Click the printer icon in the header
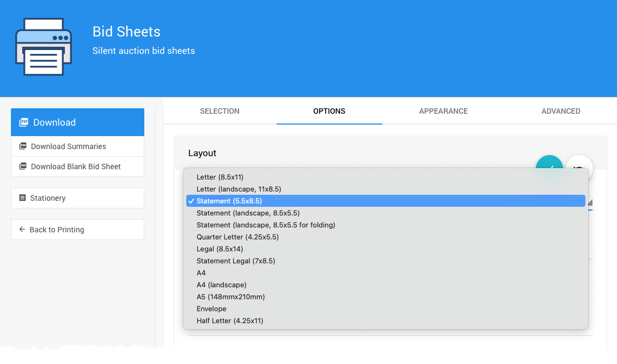This screenshot has width=617, height=364. tap(44, 47)
